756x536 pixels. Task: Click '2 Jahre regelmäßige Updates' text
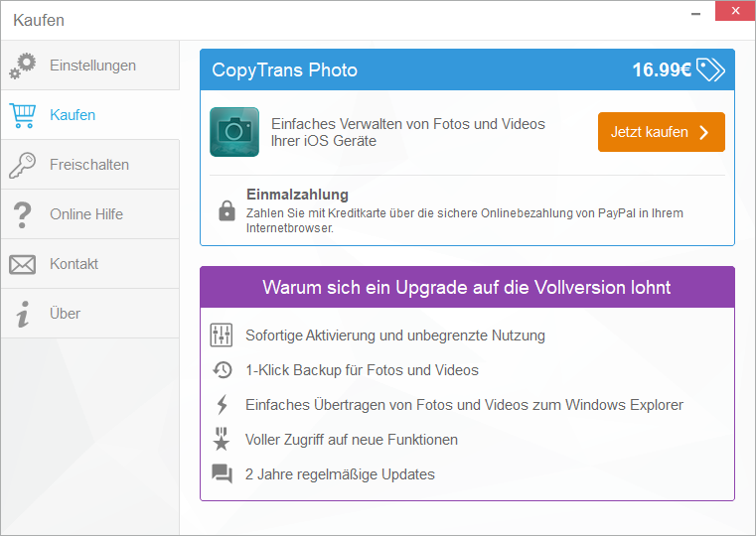(340, 474)
